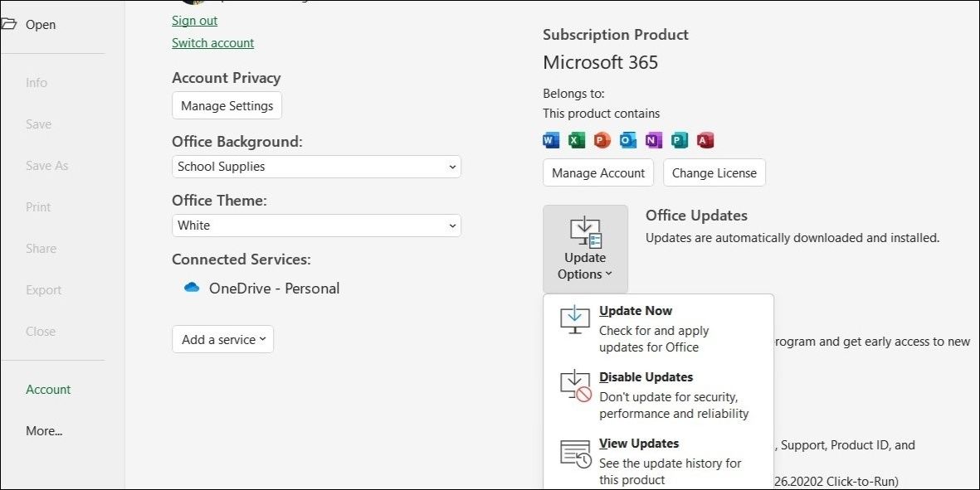The image size is (980, 490).
Task: Click the Open folder icon
Action: tap(9, 24)
